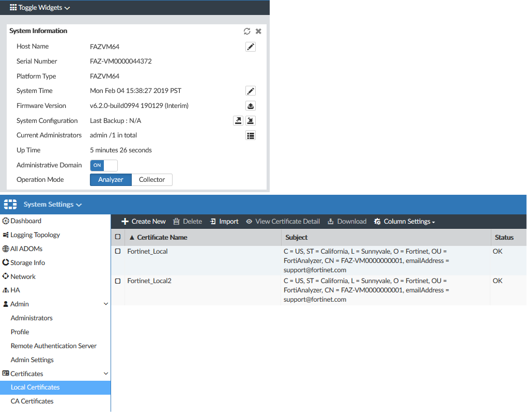The height and width of the screenshot is (420, 527).
Task: Switch operation mode to Collector
Action: click(x=152, y=180)
